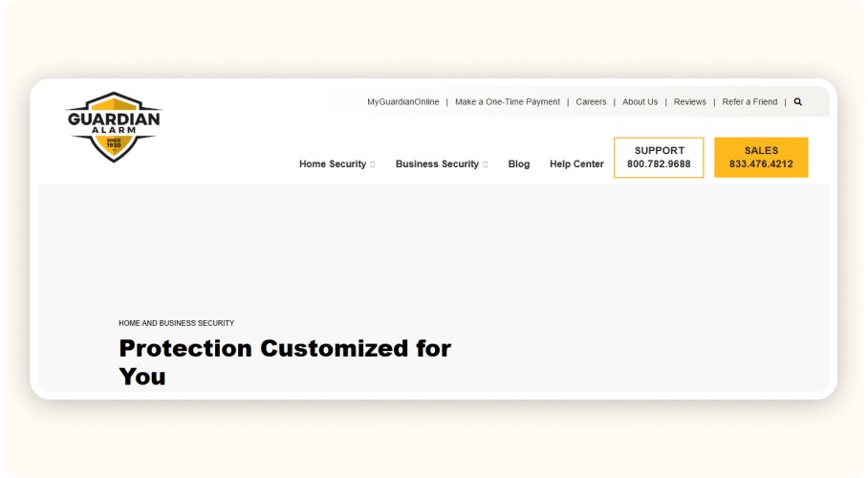Image resolution: width=868 pixels, height=478 pixels.
Task: Open the Business Security menu
Action: point(437,163)
